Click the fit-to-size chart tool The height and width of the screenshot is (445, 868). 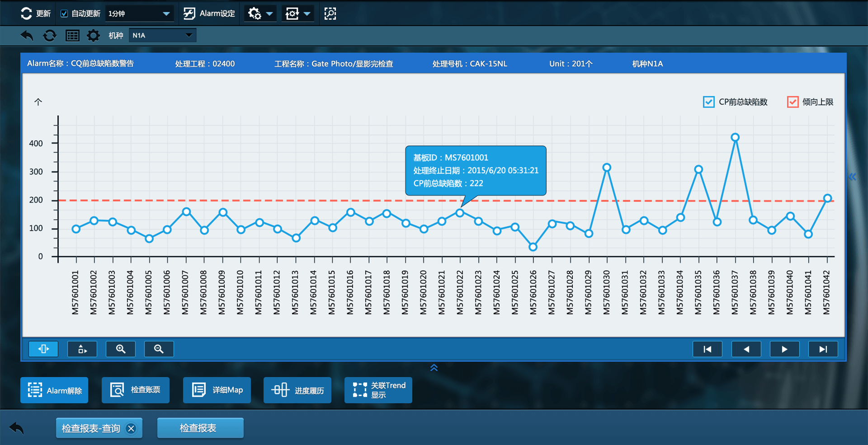pos(82,349)
